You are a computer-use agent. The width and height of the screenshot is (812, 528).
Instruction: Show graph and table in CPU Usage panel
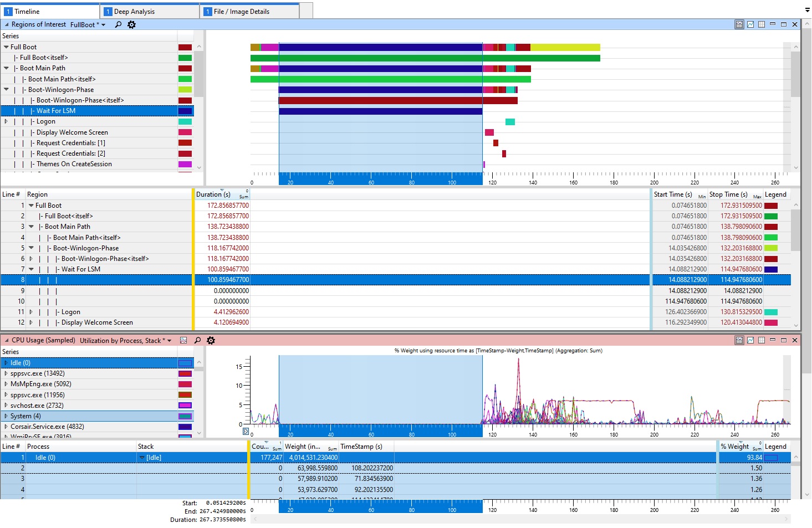pos(739,340)
